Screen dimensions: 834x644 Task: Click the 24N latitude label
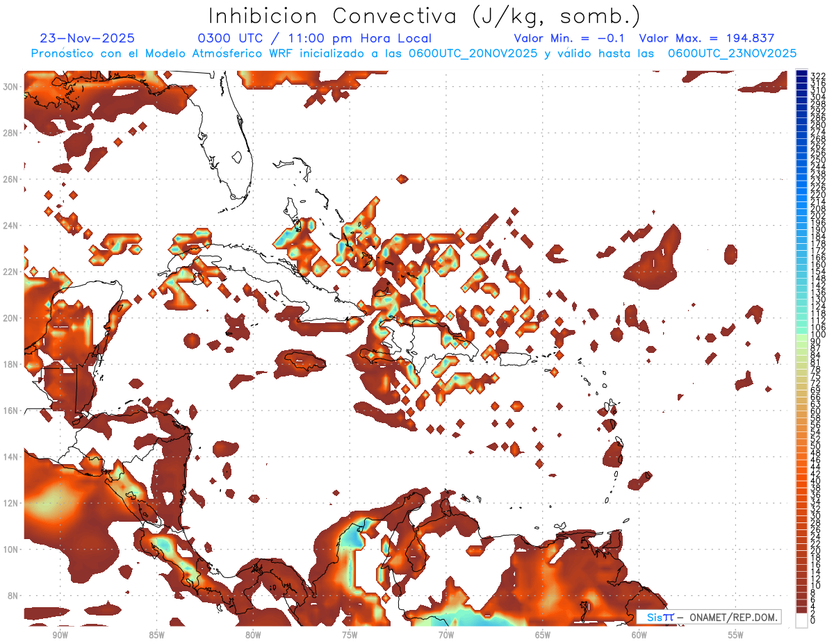coord(12,226)
